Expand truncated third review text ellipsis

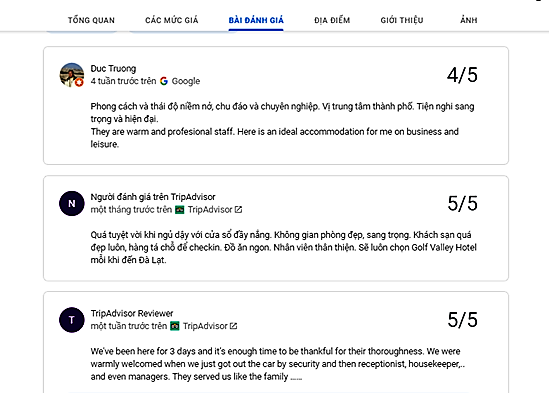[x=296, y=378]
